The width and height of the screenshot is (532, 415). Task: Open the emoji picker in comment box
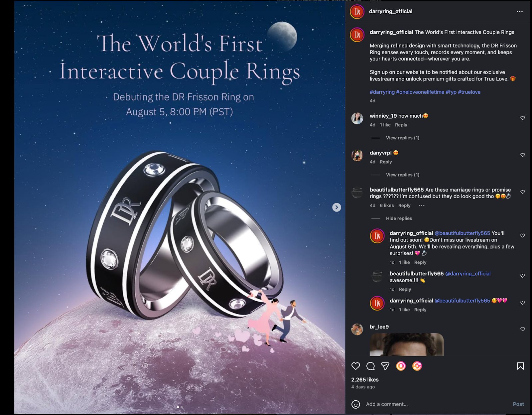tap(356, 404)
